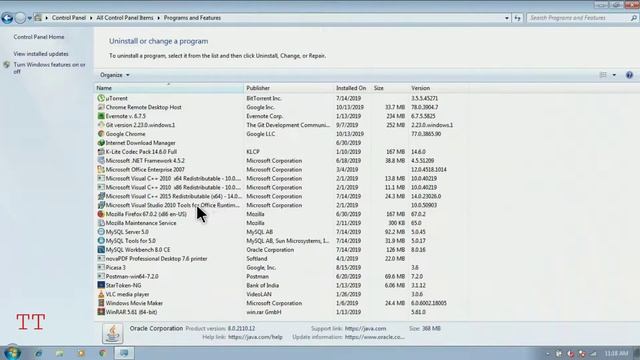The image size is (640, 360).
Task: Open the https://java.com/help help link
Action: pos(255,337)
